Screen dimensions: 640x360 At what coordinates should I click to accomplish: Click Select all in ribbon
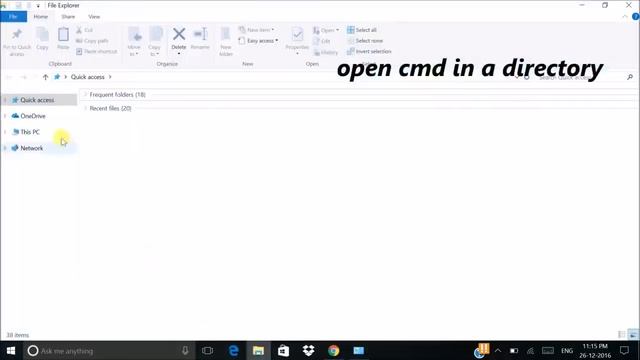click(362, 30)
